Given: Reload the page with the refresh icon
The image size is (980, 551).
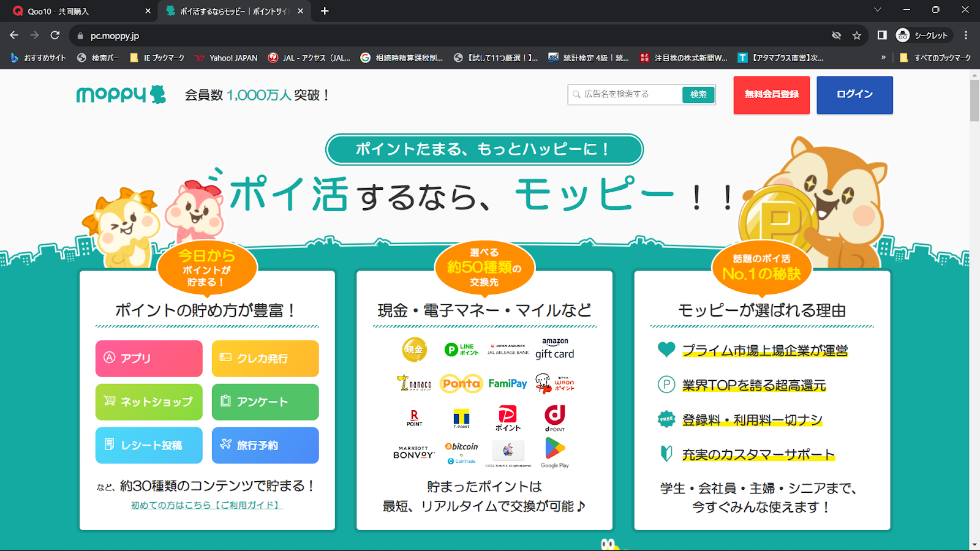Looking at the screenshot, I should pyautogui.click(x=55, y=36).
